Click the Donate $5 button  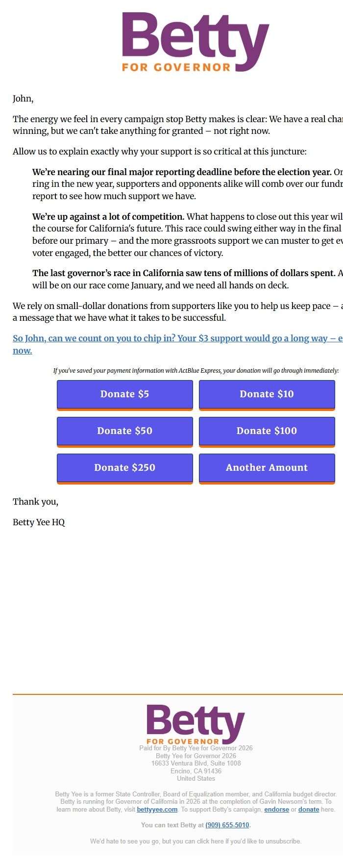pyautogui.click(x=124, y=394)
